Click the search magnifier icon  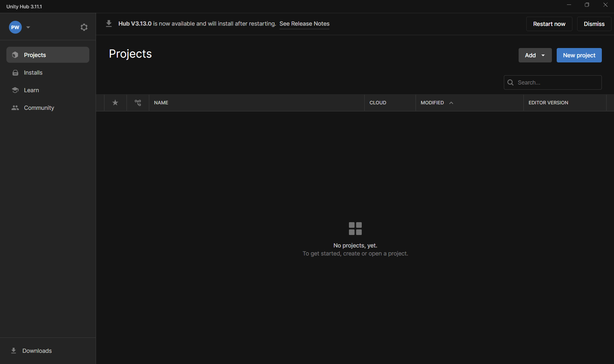tap(511, 82)
